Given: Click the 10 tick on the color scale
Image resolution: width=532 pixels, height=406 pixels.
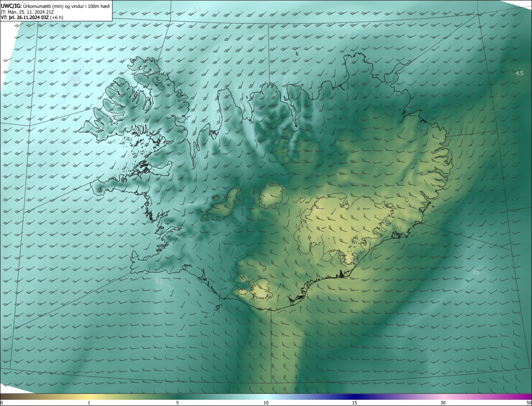Looking at the screenshot, I should click(266, 403).
